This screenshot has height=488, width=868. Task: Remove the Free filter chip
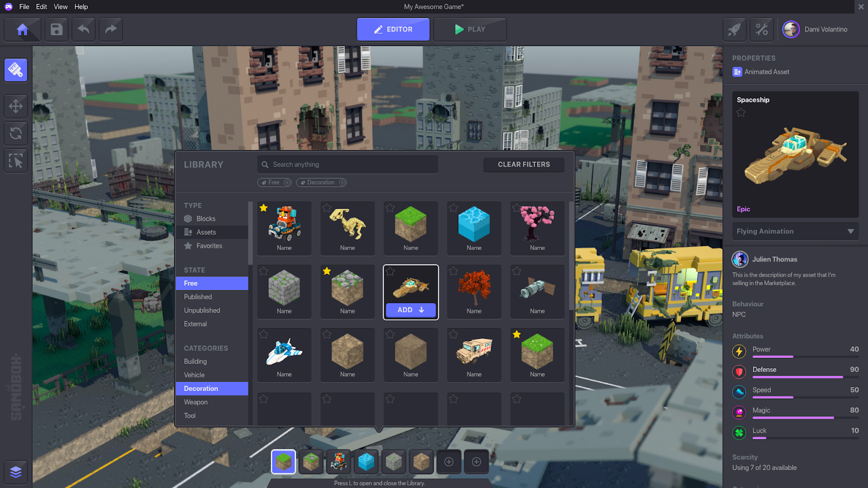pos(288,182)
